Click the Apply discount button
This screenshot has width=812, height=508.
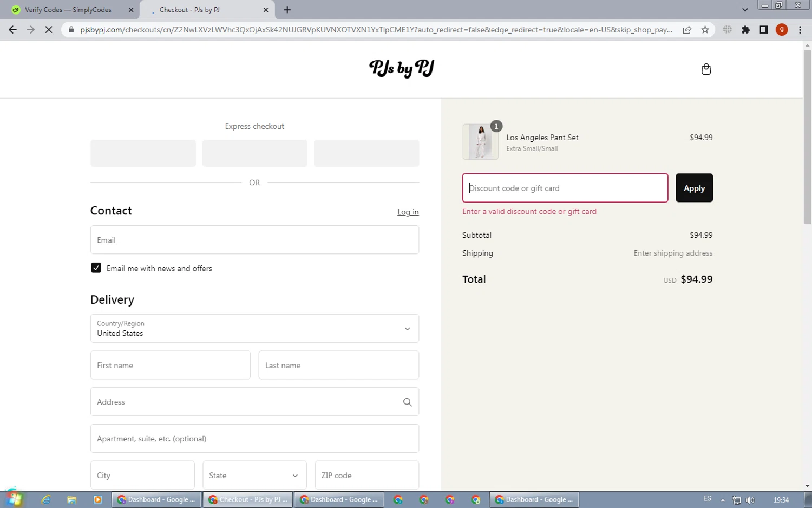pyautogui.click(x=694, y=188)
